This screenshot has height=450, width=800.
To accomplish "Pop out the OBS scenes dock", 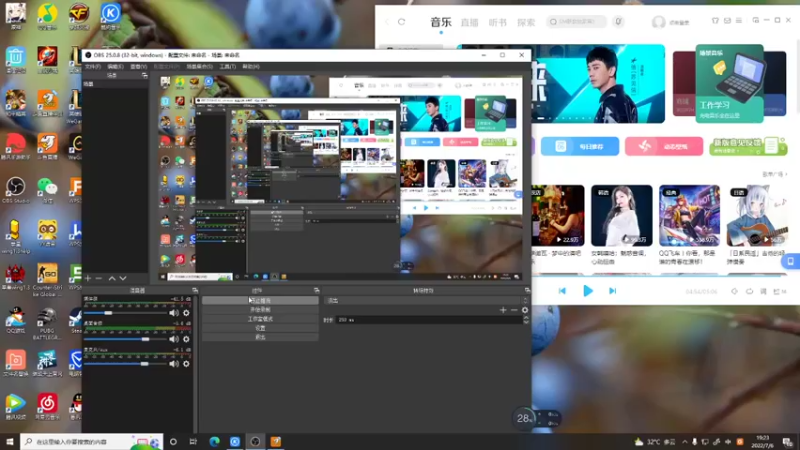I will tap(144, 76).
